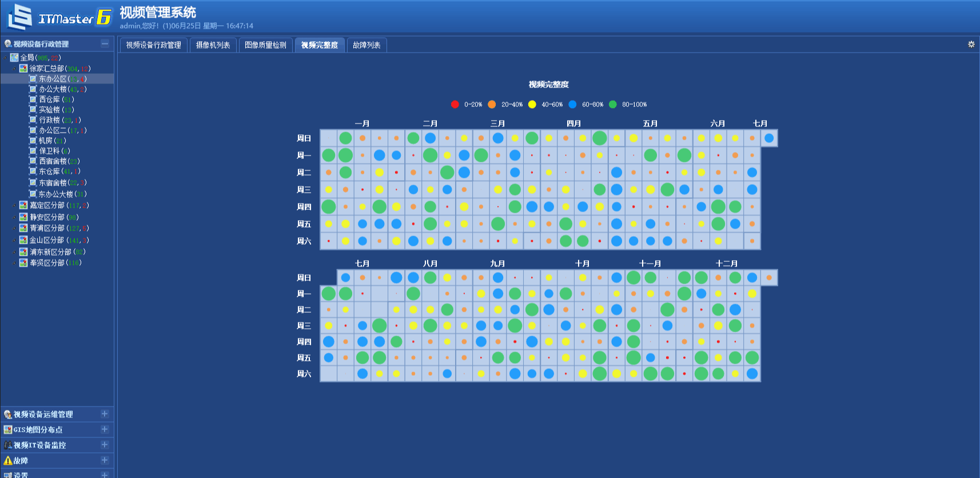This screenshot has height=478, width=980.
Task: Expand the 浦东新区分部 tree node arrow
Action: click(x=14, y=252)
